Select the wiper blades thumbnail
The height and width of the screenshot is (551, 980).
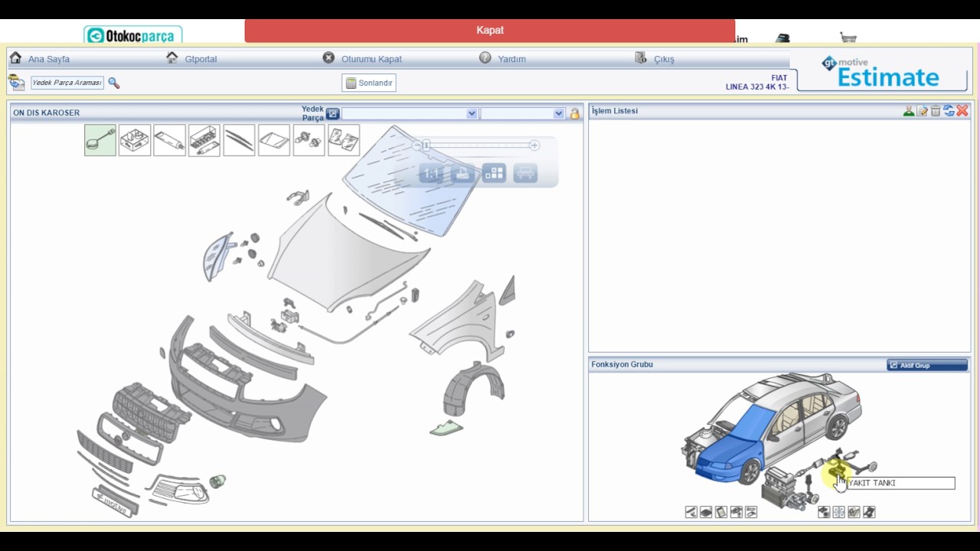click(x=239, y=141)
